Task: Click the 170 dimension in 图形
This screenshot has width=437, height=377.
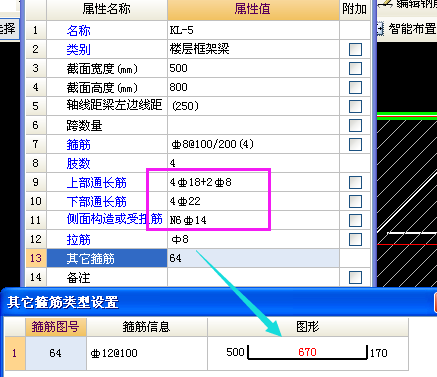Action: coord(379,353)
